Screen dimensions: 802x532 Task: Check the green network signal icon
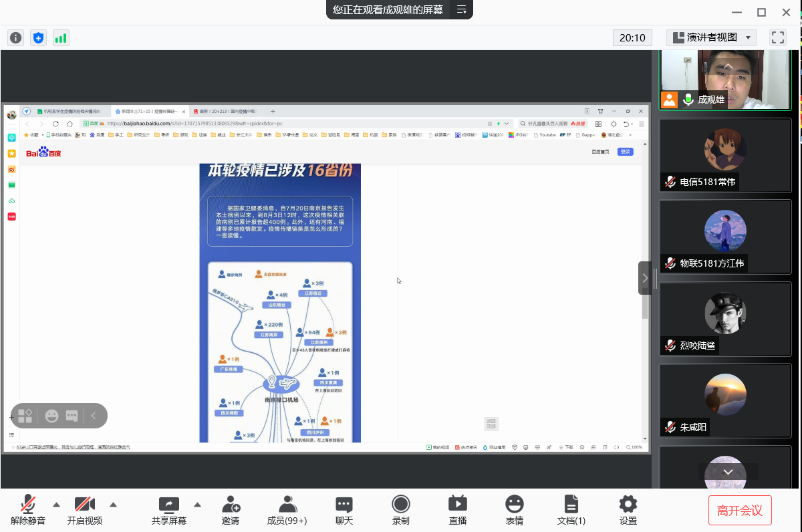click(x=61, y=38)
